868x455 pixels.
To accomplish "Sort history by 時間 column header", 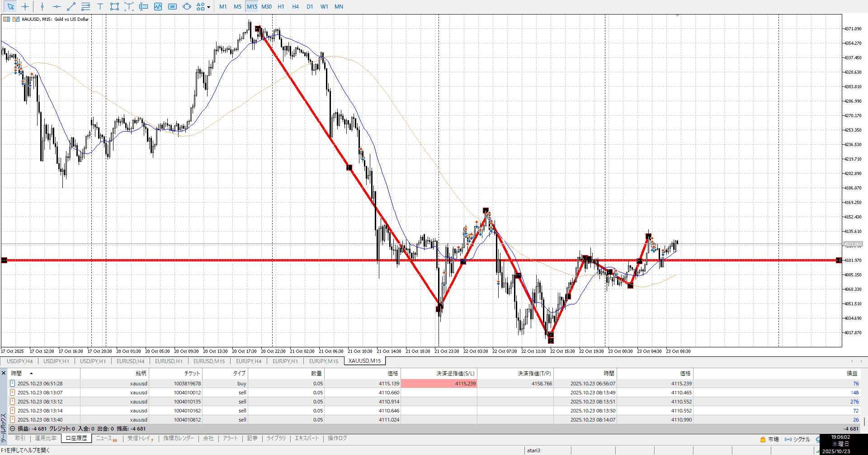I will click(17, 374).
